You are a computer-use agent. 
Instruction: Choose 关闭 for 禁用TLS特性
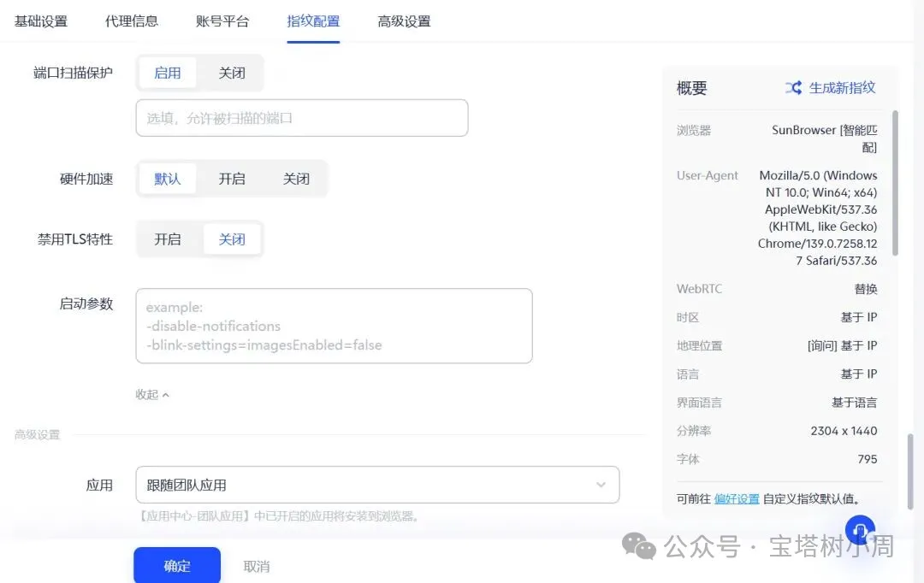pos(232,239)
